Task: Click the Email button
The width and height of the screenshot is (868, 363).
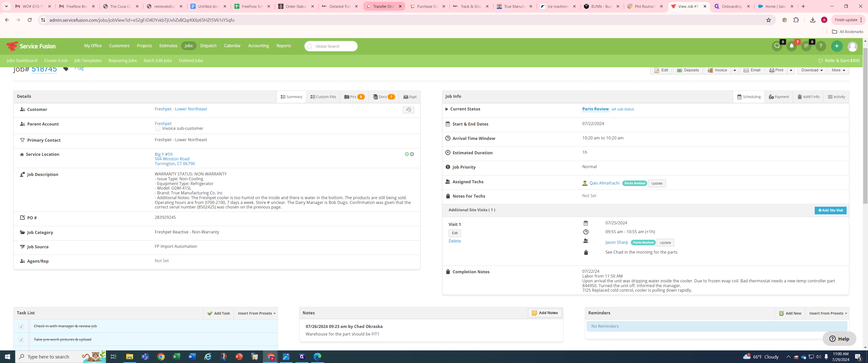Action: click(x=752, y=70)
